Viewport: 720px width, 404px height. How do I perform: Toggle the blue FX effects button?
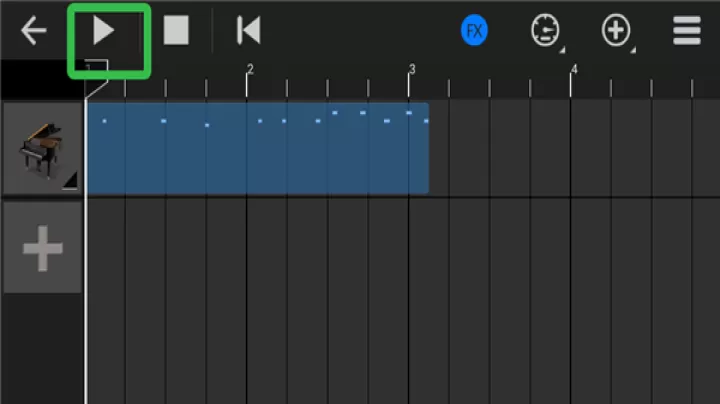tap(474, 31)
